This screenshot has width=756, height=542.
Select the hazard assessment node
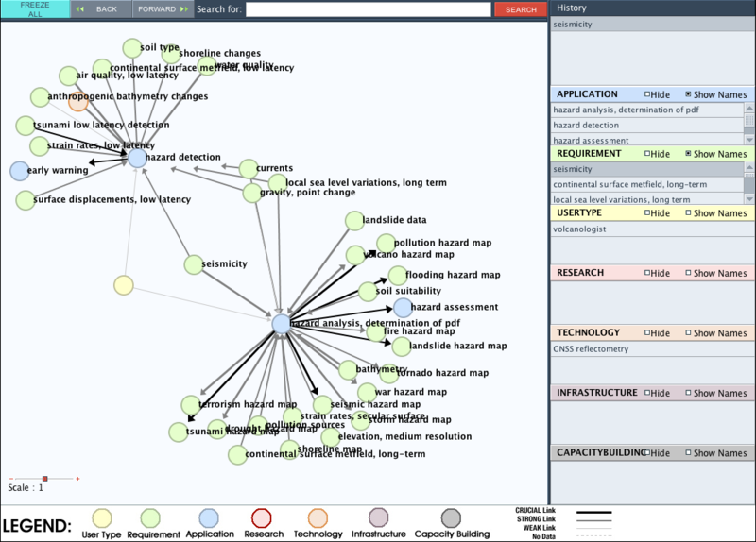[403, 308]
